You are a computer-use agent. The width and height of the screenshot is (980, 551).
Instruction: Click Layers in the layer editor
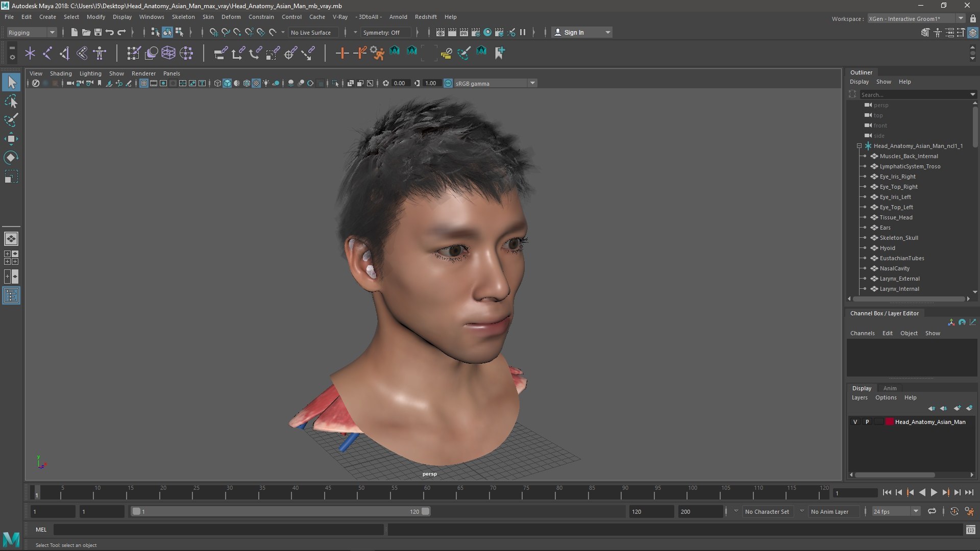859,397
